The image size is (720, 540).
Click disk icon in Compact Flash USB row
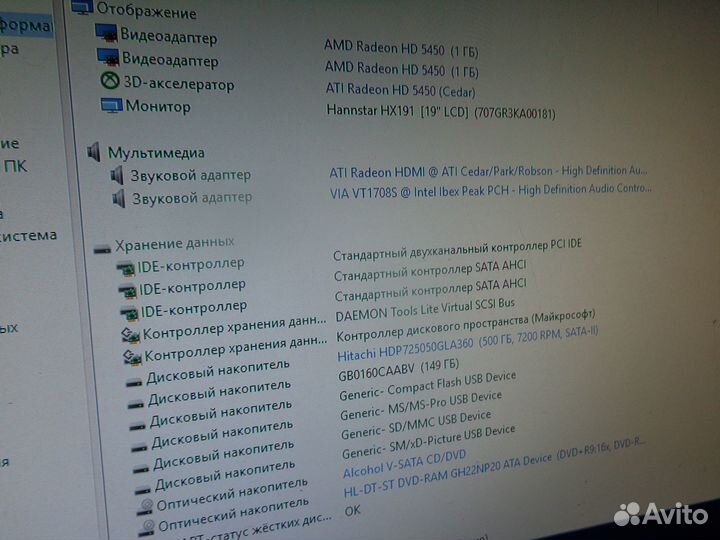point(137,427)
